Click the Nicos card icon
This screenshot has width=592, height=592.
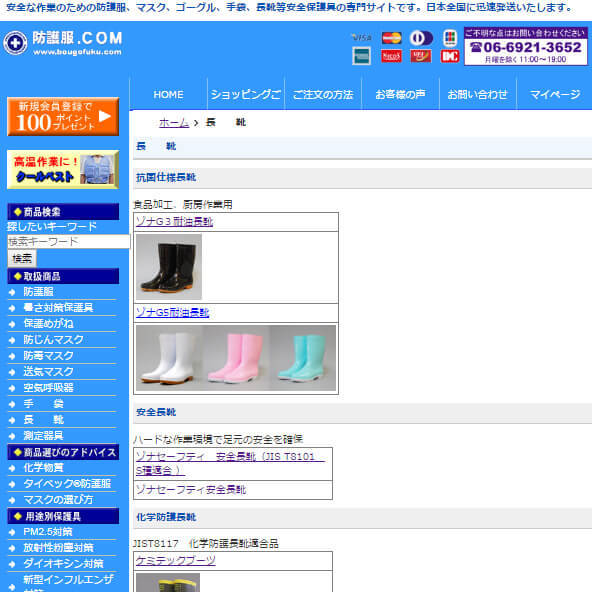click(391, 56)
